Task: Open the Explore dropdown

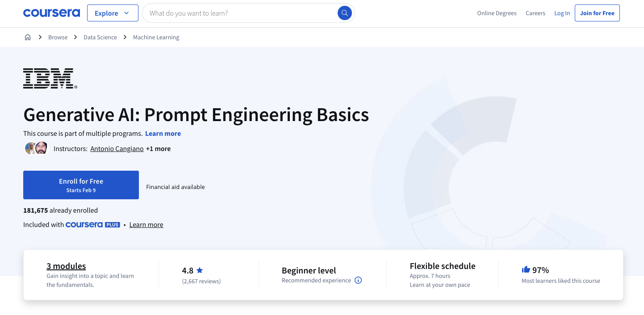Action: tap(113, 13)
